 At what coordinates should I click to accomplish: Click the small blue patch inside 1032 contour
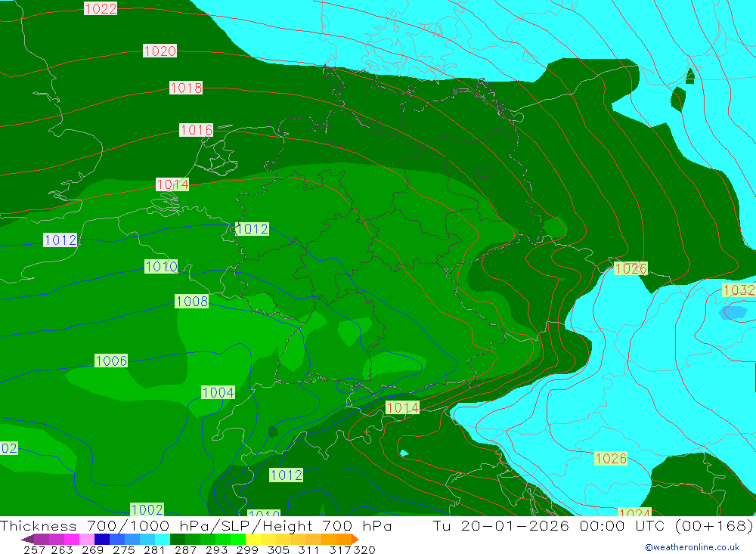(x=733, y=312)
